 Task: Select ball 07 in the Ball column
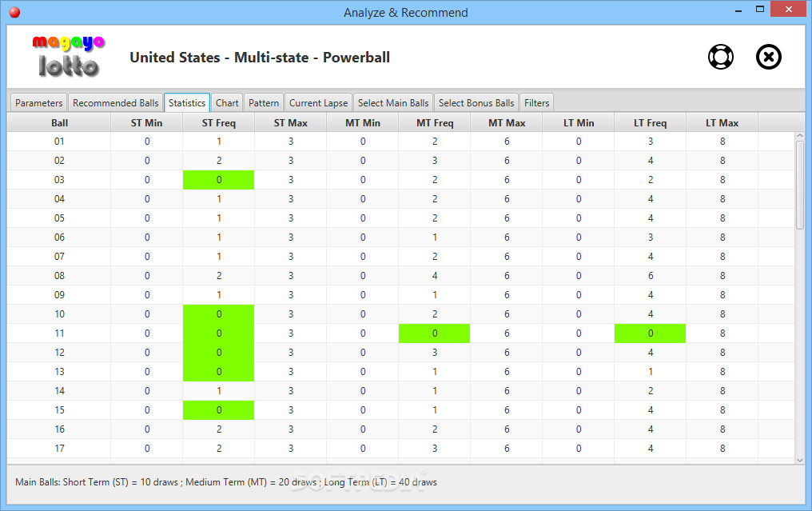(59, 257)
